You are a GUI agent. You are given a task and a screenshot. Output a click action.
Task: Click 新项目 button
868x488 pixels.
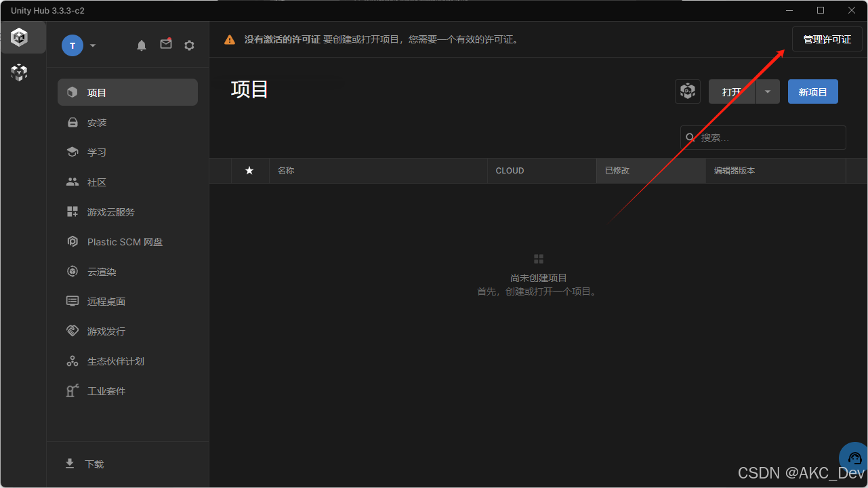pos(813,91)
